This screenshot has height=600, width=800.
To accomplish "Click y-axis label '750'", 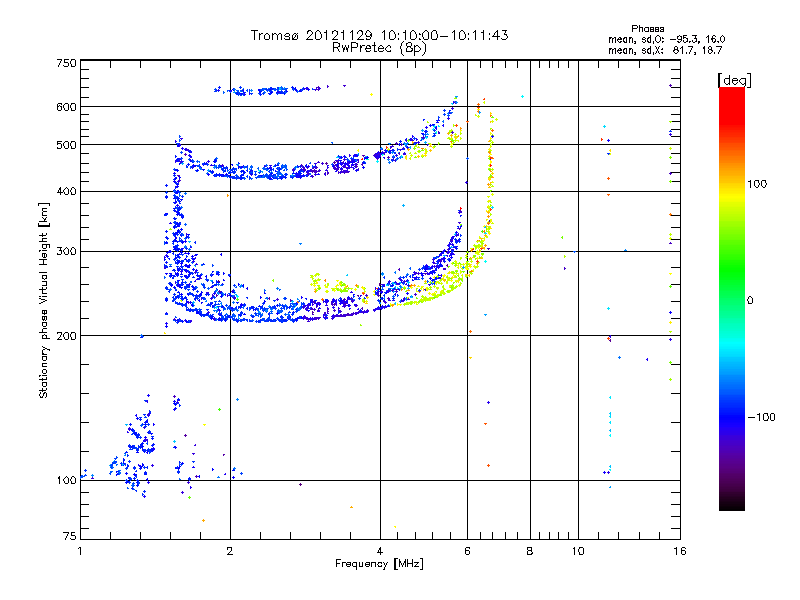I will [x=66, y=63].
